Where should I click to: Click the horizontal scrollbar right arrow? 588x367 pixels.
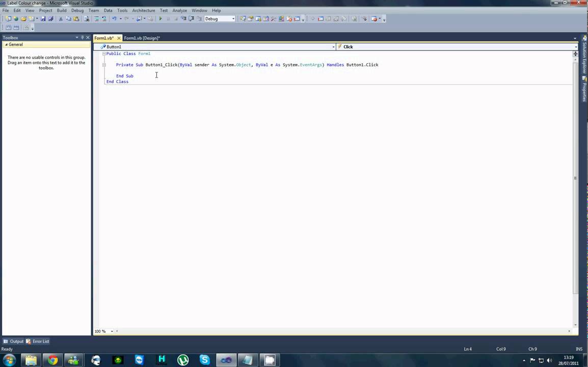569,331
